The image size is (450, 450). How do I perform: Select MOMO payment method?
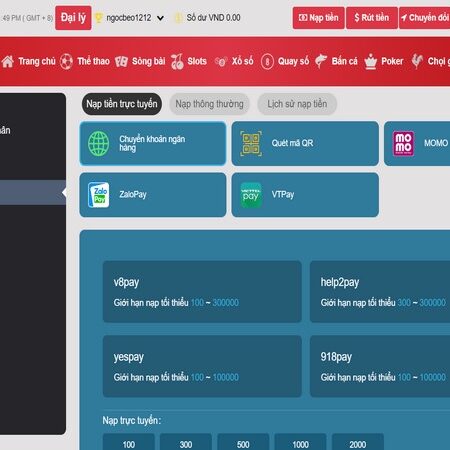coord(417,143)
